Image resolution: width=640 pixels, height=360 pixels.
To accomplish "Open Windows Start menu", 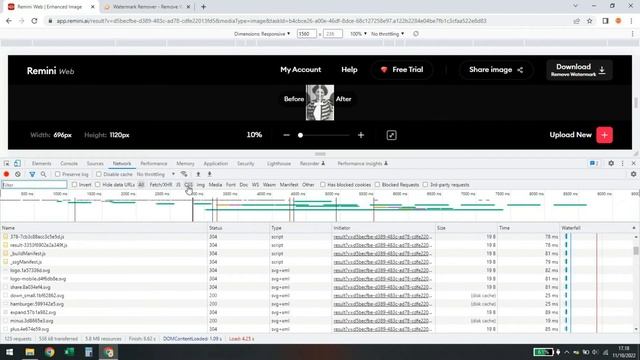I will 9,352.
